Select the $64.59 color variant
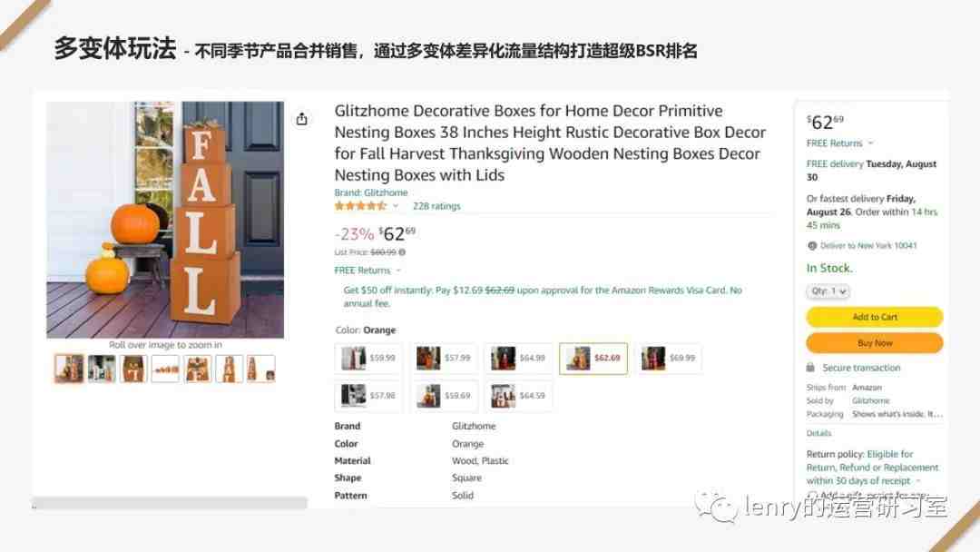The image size is (980, 552). point(519,396)
